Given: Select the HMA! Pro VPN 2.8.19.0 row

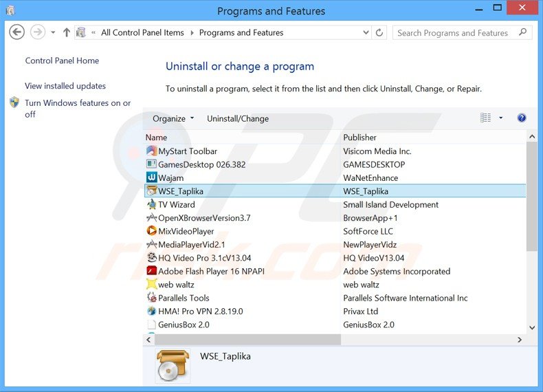Looking at the screenshot, I should pos(335,312).
